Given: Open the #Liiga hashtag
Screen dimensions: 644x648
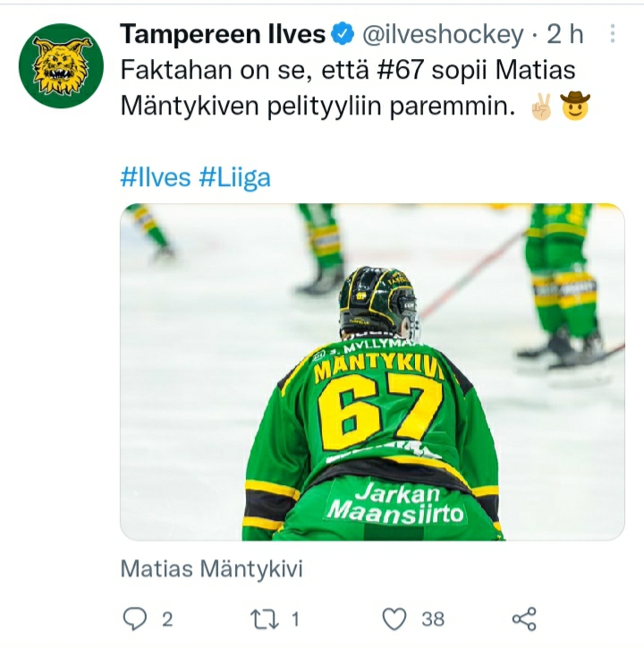Looking at the screenshot, I should click(x=234, y=176).
